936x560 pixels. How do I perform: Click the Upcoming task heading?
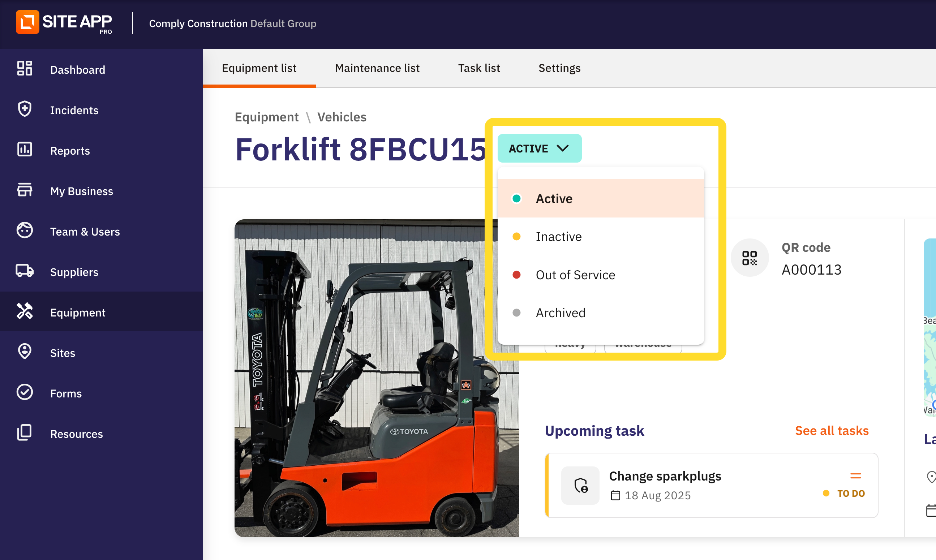pos(594,431)
